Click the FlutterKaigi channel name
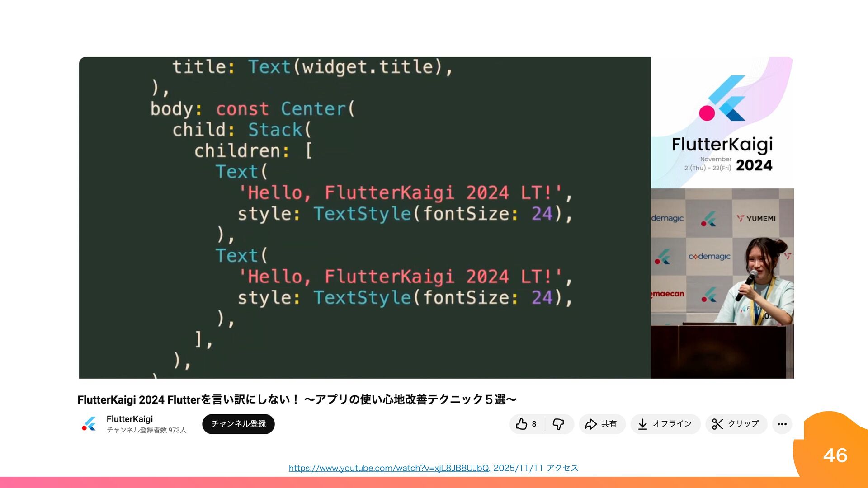868x488 pixels. click(130, 419)
